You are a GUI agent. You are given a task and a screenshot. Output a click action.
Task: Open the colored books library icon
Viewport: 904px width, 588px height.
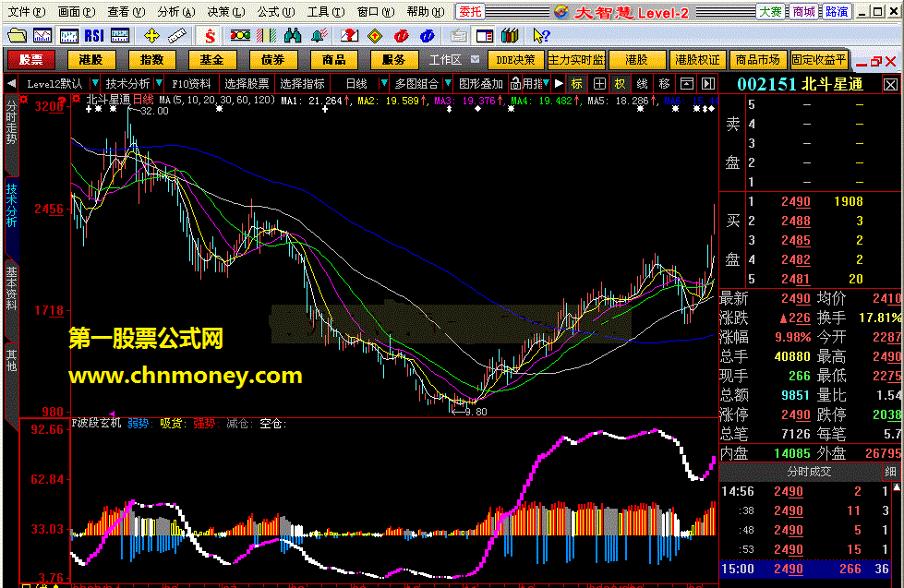pyautogui.click(x=510, y=36)
